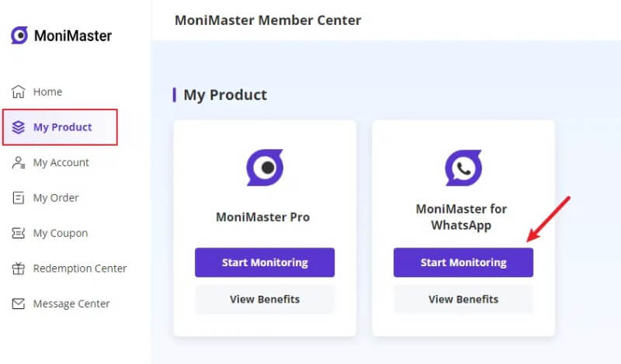Viewport: 621px width, 364px height.
Task: View Benefits of MoniMaster Pro
Action: point(265,299)
